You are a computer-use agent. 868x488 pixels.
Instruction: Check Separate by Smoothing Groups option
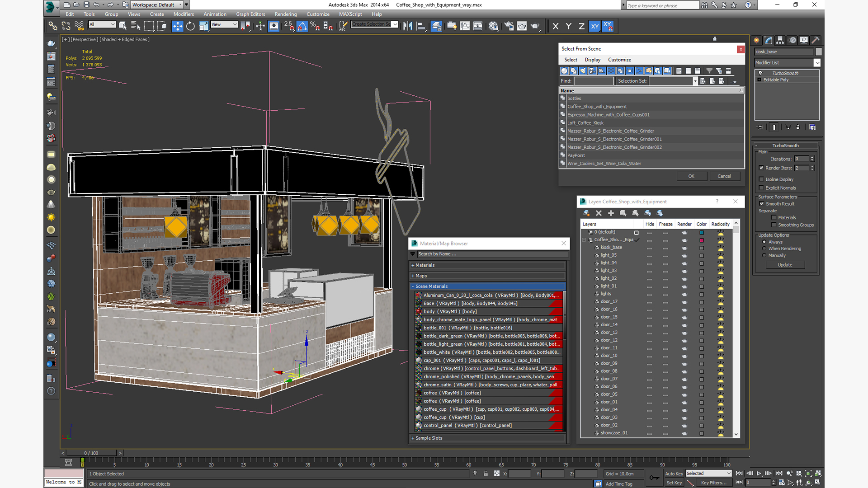click(774, 225)
